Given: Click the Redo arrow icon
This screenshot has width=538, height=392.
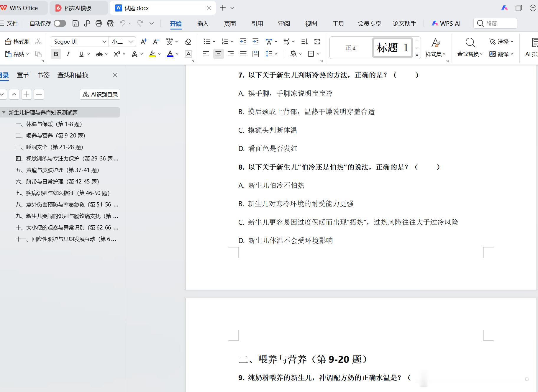Looking at the screenshot, I should (x=140, y=23).
